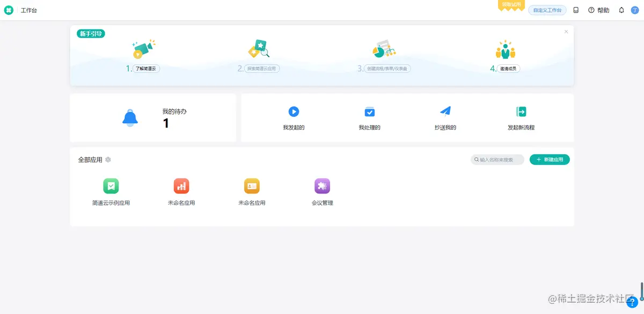Image resolution: width=644 pixels, height=314 pixels.
Task: Click the 我发起的 play icon
Action: tap(294, 111)
